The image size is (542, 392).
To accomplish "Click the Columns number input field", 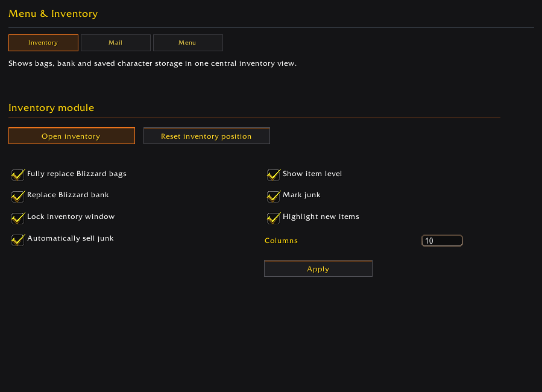I will click(x=442, y=241).
